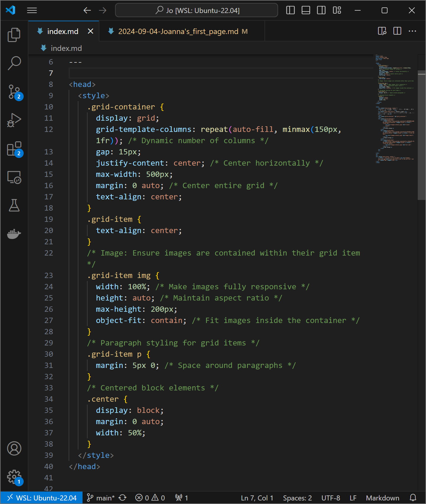Image resolution: width=426 pixels, height=504 pixels.
Task: Go back with the left arrow
Action: [87, 10]
